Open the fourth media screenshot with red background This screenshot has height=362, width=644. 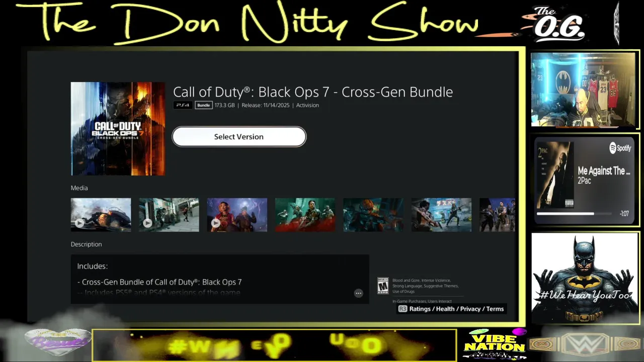pos(305,215)
